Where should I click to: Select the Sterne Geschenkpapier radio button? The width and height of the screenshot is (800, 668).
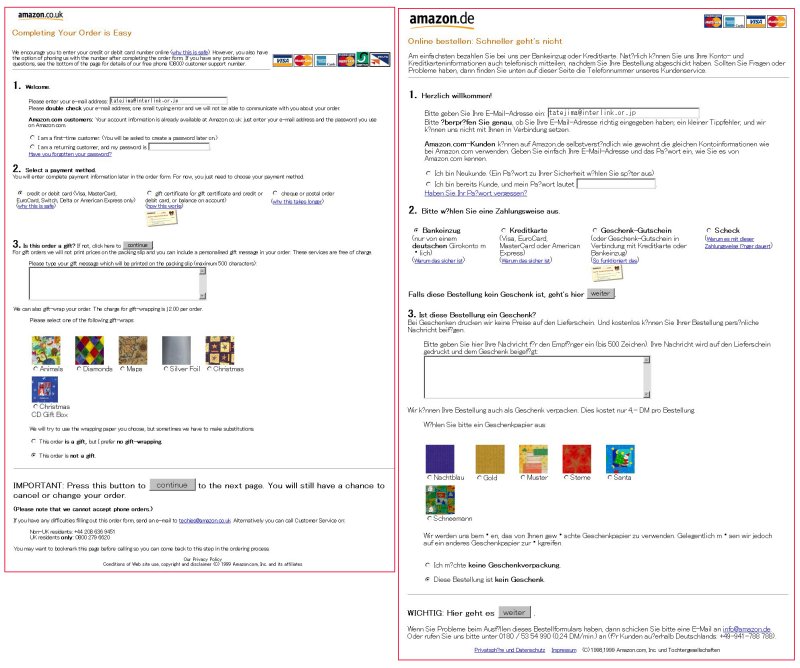pos(565,478)
